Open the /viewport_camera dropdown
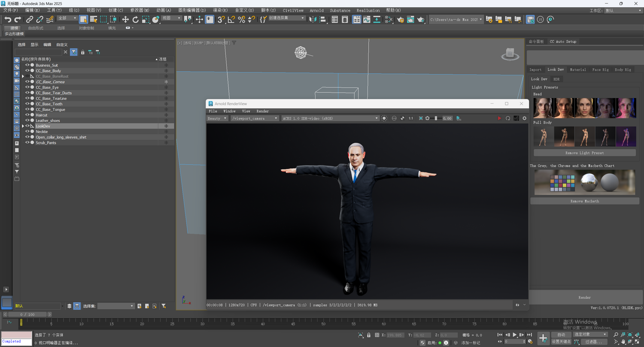This screenshot has height=347, width=644. pos(255,118)
